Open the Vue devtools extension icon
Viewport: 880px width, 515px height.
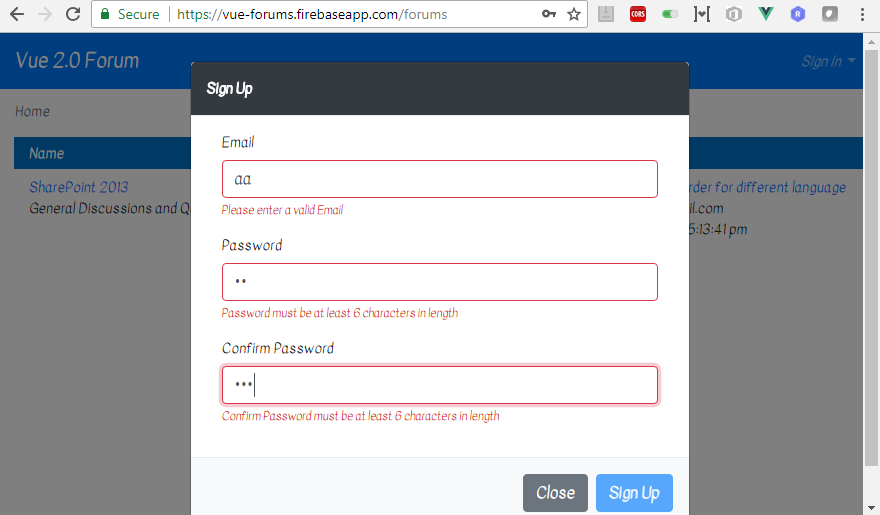click(766, 14)
